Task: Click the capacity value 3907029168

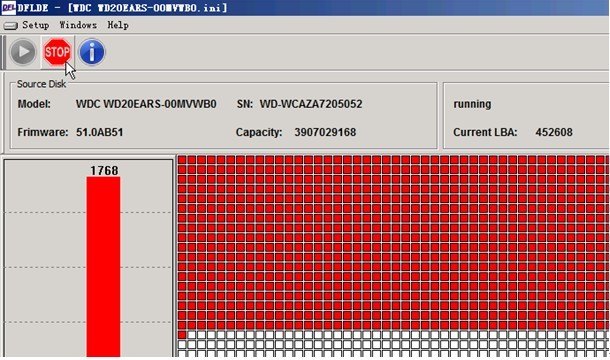Action: (325, 132)
